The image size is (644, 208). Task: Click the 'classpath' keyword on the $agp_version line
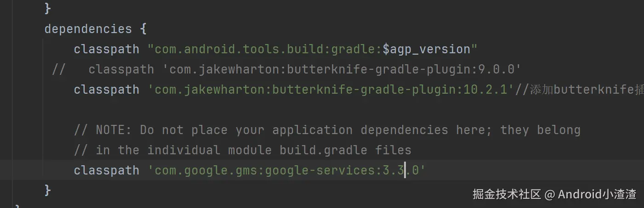coord(106,49)
